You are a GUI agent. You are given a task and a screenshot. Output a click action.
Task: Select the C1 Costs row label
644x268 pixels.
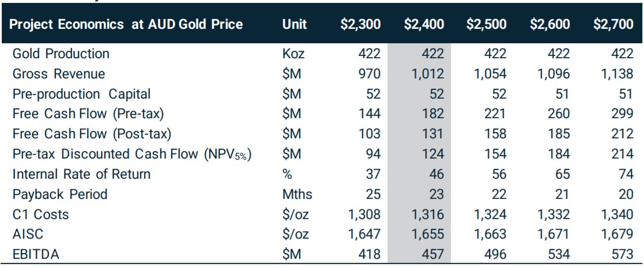pyautogui.click(x=41, y=214)
